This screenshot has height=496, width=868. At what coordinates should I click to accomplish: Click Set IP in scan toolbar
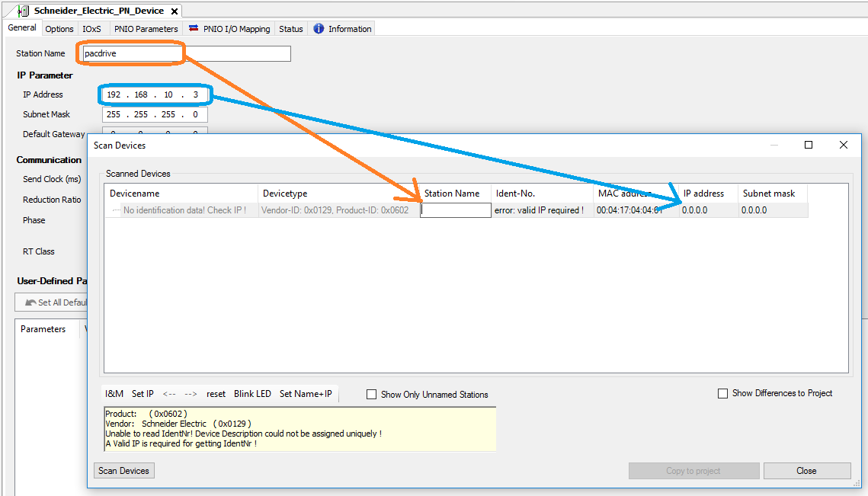(x=143, y=394)
